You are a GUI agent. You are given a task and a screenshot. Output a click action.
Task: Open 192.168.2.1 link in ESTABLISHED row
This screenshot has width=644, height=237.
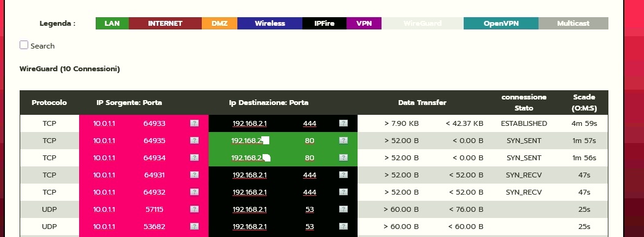(250, 123)
